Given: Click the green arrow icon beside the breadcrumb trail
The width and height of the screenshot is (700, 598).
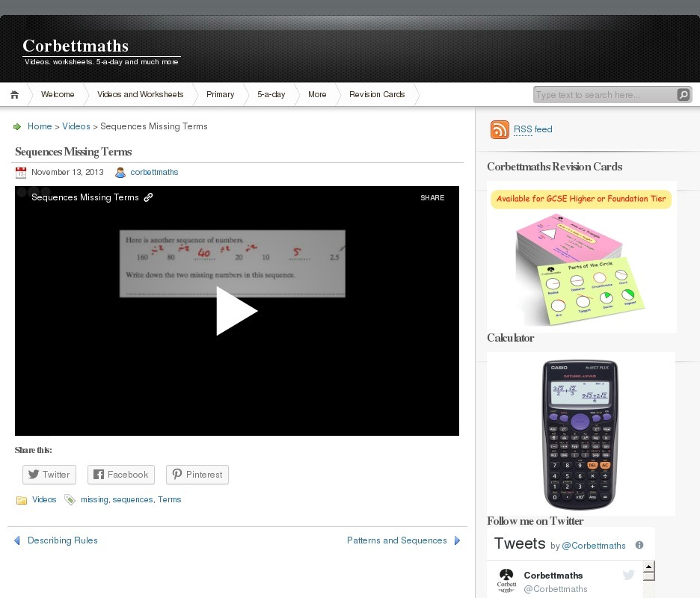Looking at the screenshot, I should coord(16,126).
